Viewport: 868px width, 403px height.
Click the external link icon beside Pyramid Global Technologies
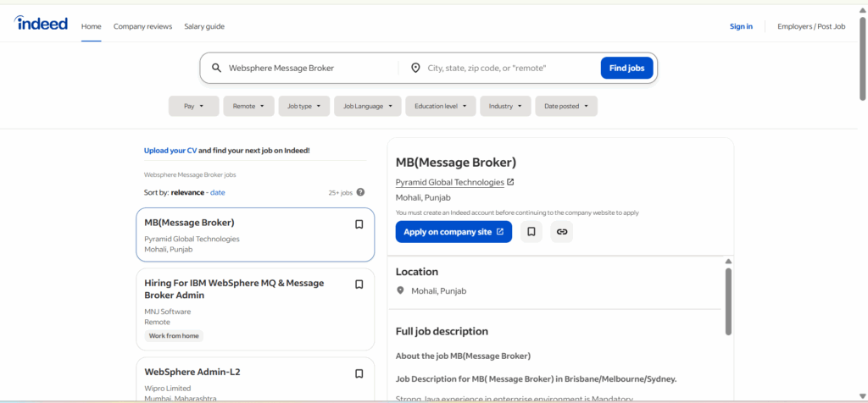click(510, 182)
